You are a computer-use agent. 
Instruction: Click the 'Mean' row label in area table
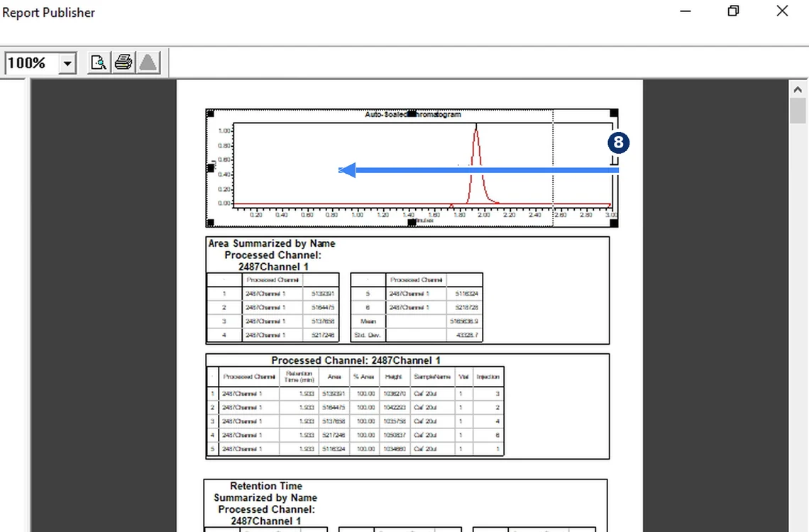[x=368, y=321]
